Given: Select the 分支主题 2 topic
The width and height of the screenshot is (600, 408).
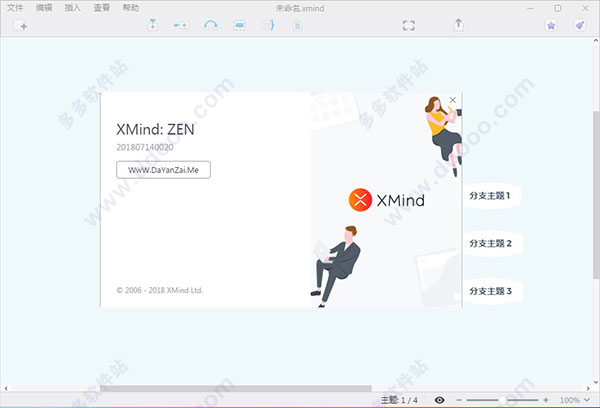Looking at the screenshot, I should pos(492,243).
